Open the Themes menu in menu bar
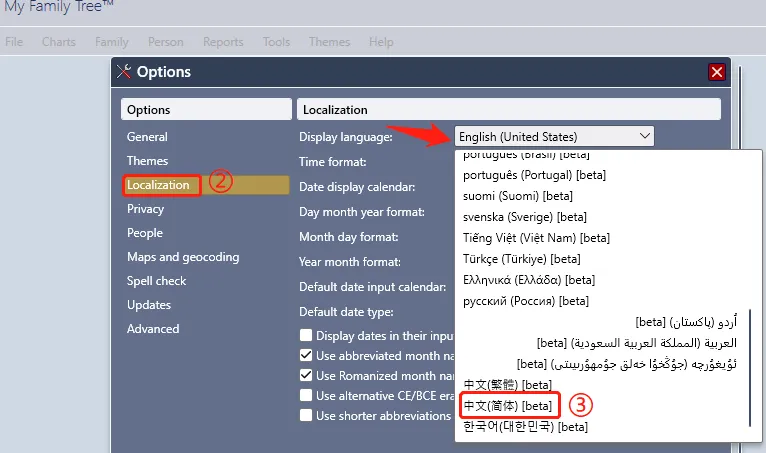The image size is (766, 453). [x=329, y=42]
